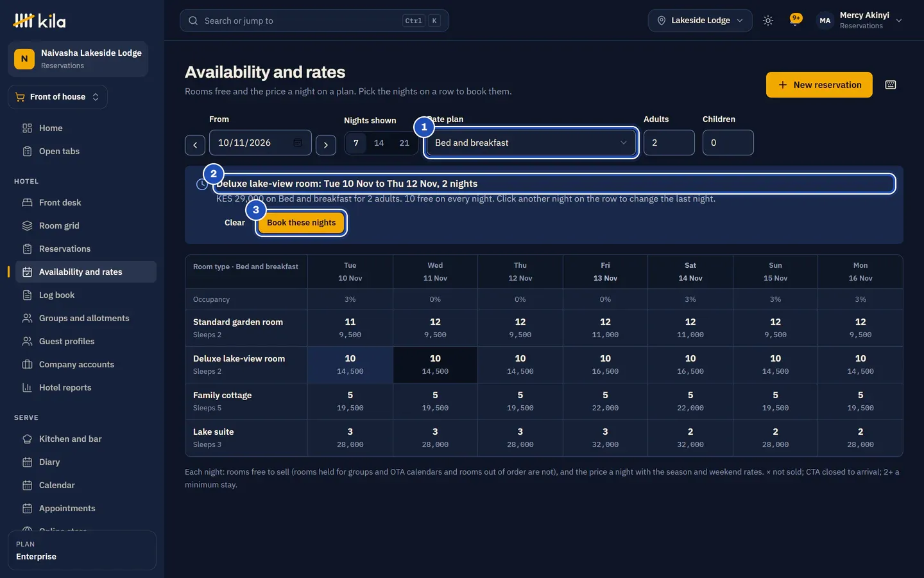The image size is (924, 578).
Task: Click the Diary sidebar icon
Action: tap(27, 462)
